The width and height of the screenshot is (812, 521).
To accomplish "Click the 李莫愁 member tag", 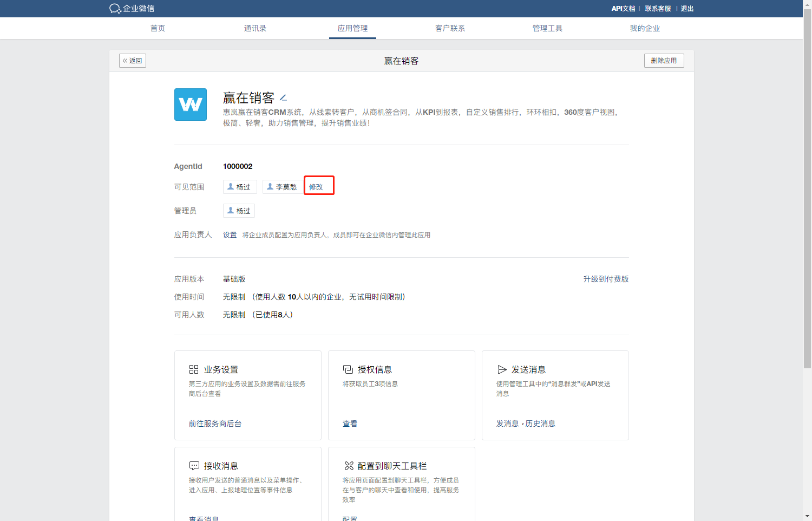I will [283, 187].
